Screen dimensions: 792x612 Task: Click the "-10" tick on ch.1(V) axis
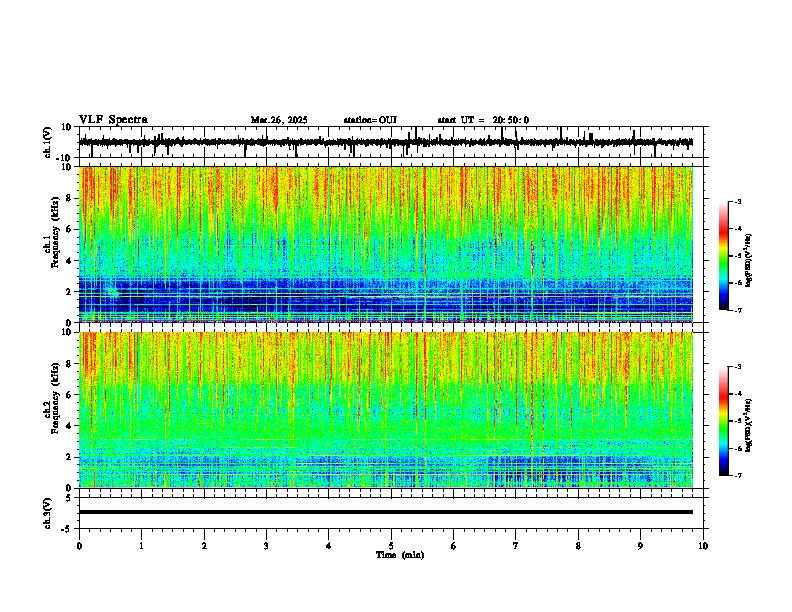65,158
